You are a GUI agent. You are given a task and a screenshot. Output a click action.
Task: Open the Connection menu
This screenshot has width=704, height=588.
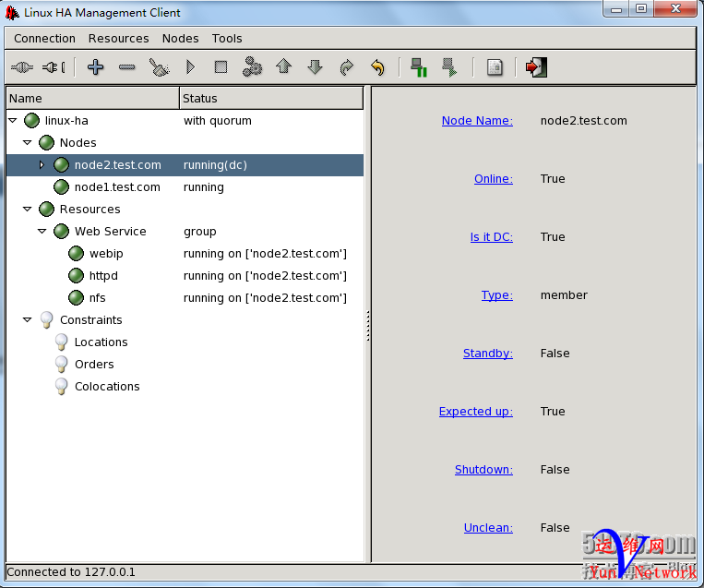(x=45, y=39)
